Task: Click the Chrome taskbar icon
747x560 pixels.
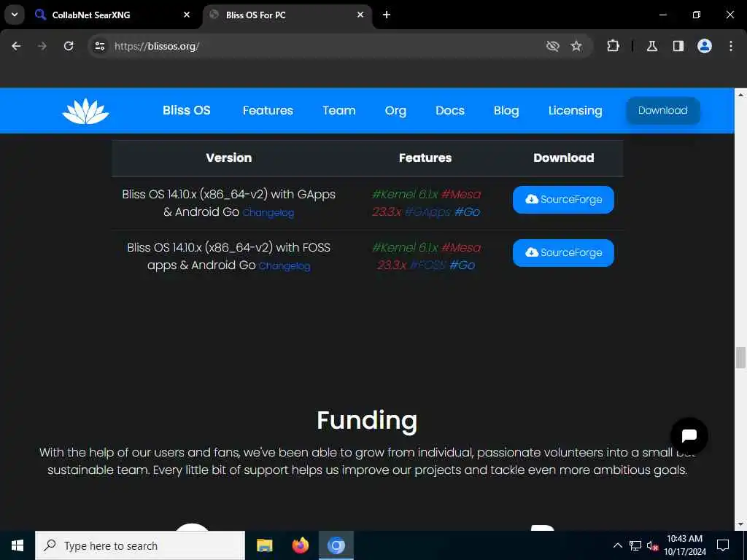Action: [x=336, y=545]
